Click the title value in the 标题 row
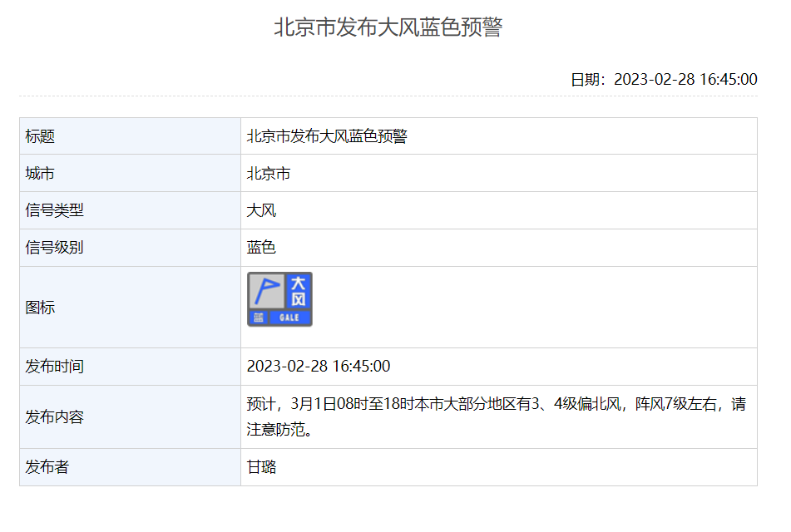 tap(327, 136)
